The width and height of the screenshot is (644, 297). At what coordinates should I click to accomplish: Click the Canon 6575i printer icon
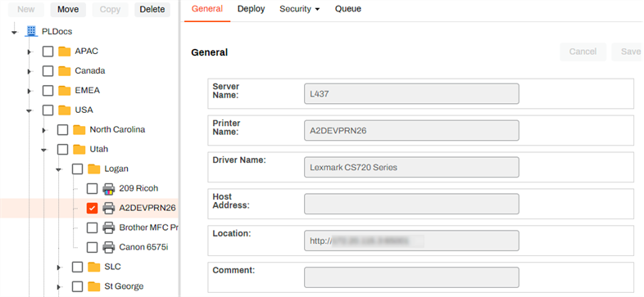[108, 247]
